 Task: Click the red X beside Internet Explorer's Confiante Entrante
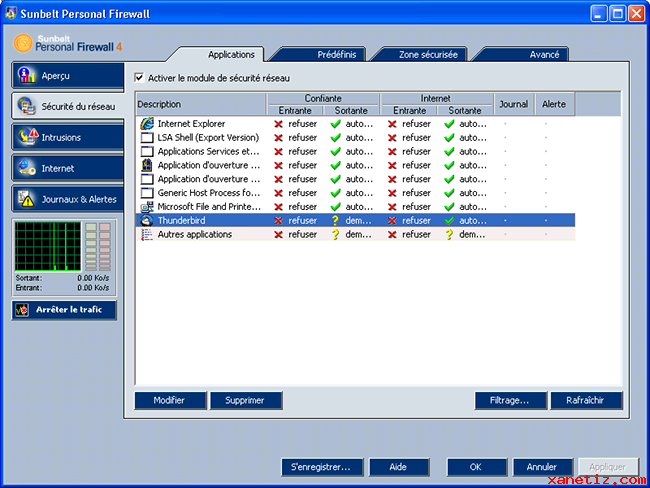279,124
